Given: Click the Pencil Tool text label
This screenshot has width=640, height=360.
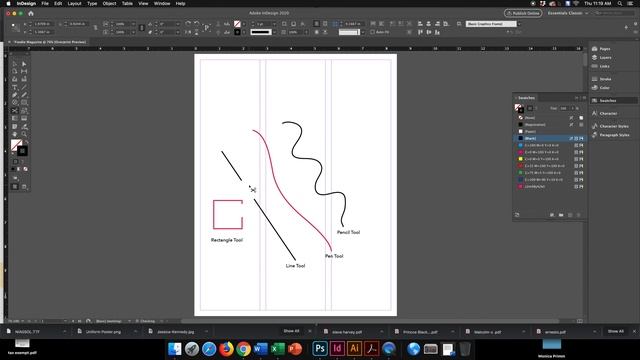Looking at the screenshot, I should tap(348, 232).
